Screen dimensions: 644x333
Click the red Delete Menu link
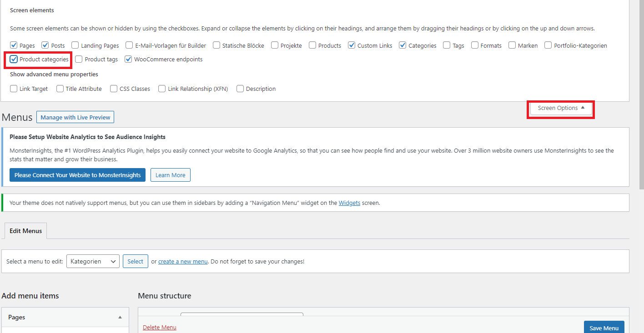pos(160,328)
